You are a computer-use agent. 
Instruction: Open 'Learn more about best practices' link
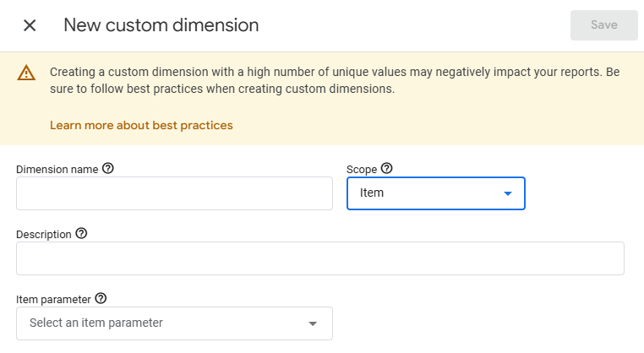(x=141, y=126)
